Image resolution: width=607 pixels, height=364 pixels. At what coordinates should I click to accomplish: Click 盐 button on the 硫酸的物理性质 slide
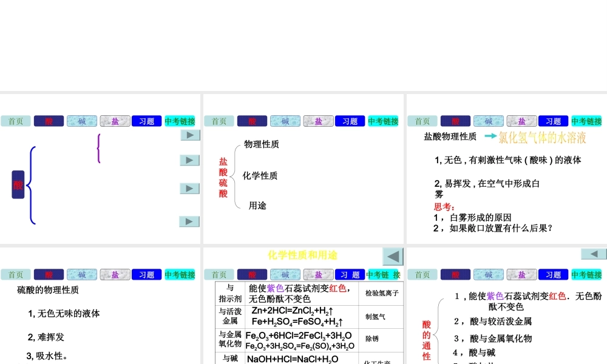pyautogui.click(x=115, y=275)
